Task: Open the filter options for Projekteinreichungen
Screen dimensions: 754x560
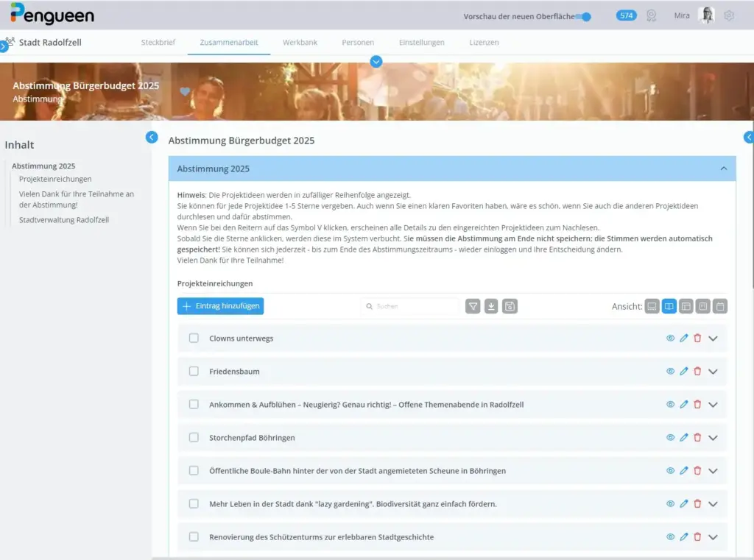Action: 473,306
